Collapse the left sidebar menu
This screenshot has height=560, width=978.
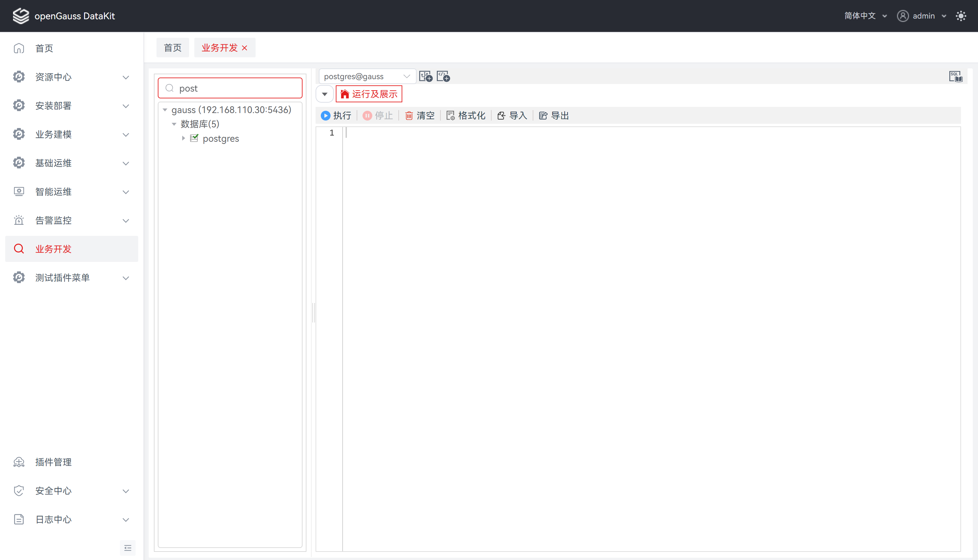[127, 548]
